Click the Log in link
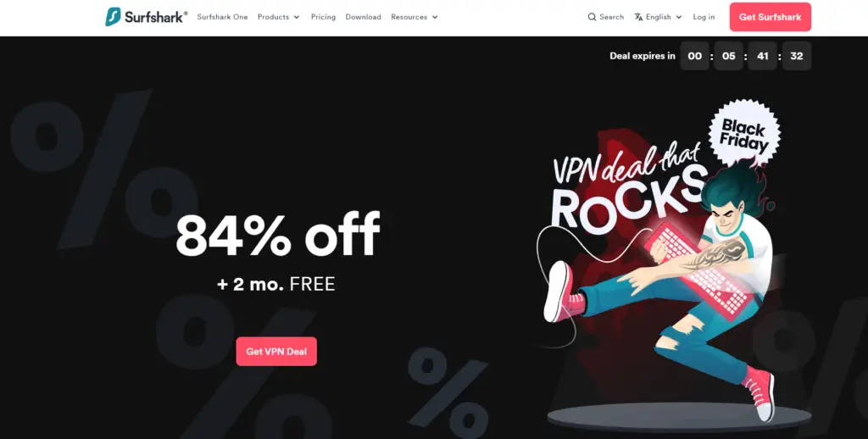 tap(704, 17)
